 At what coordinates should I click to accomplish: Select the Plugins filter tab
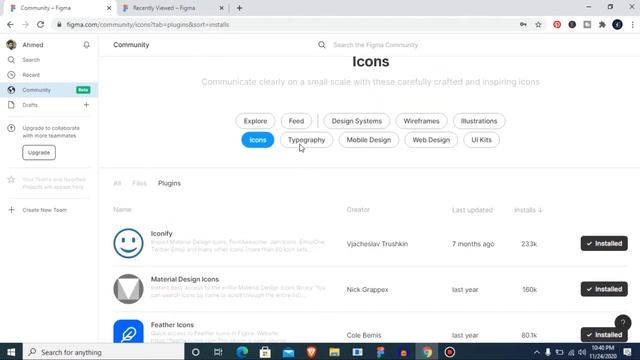169,183
